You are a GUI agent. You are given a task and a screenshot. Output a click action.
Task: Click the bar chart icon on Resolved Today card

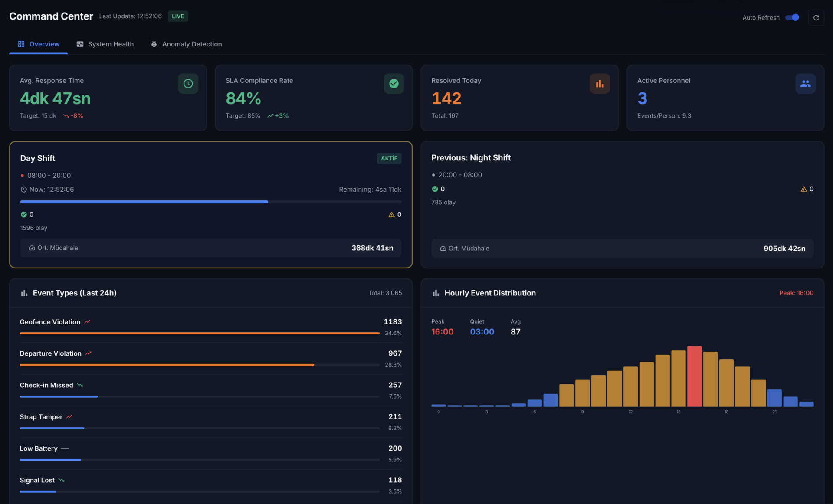tap(600, 83)
